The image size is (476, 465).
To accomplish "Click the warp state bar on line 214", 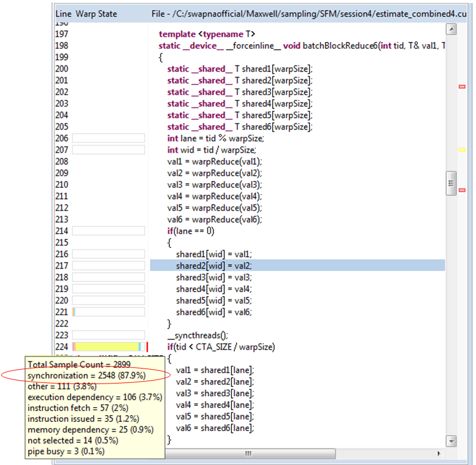I will tap(109, 231).
